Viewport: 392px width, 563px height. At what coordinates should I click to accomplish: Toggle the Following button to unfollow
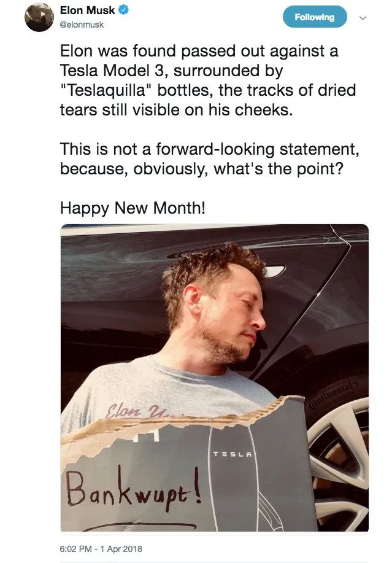[315, 17]
